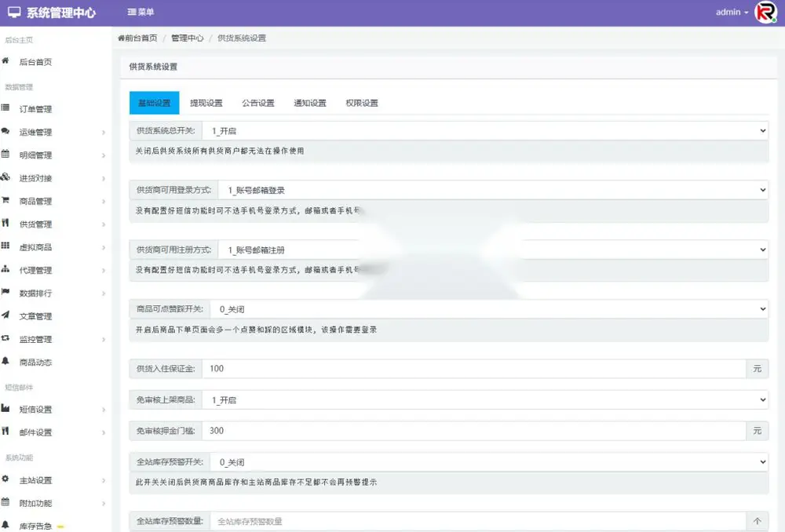Viewport: 785px width, 532px height.
Task: Expand the 邮件设置 sidebar submenu
Action: pyautogui.click(x=104, y=433)
